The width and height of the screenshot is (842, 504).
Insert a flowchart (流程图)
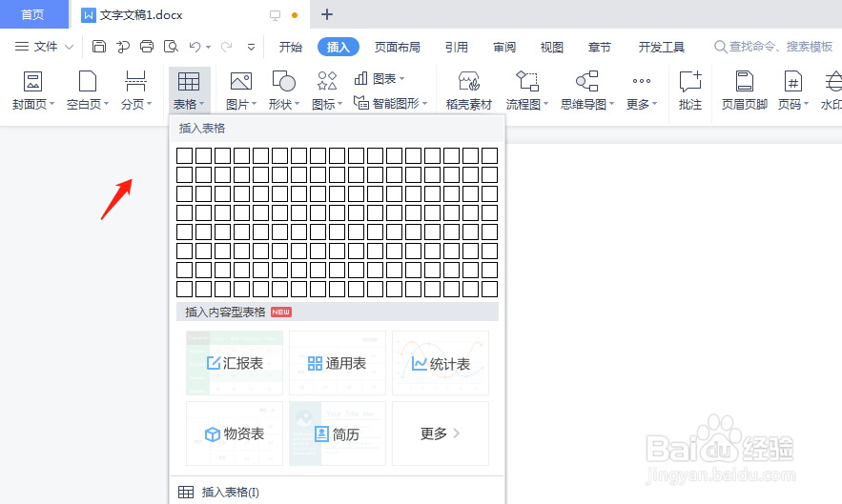pos(526,91)
